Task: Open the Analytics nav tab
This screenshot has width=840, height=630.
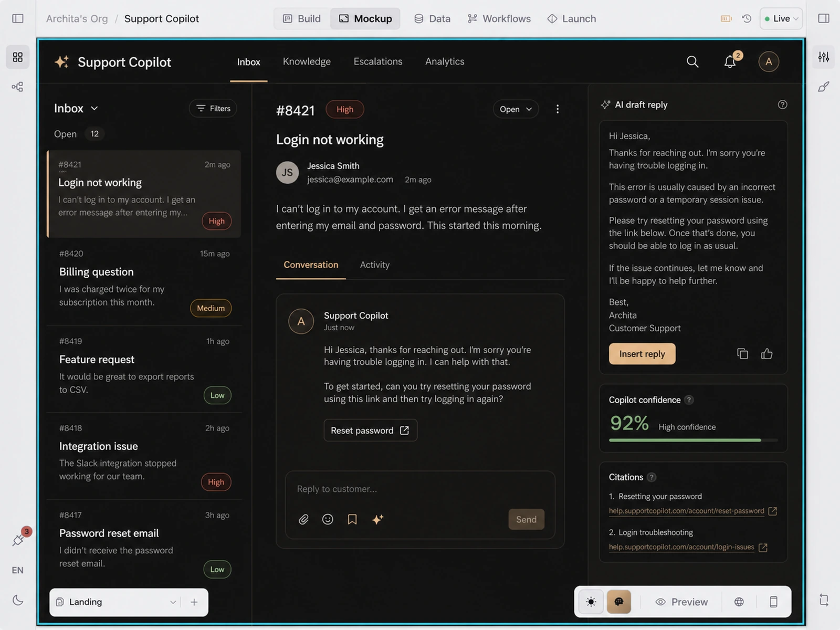Action: tap(445, 61)
